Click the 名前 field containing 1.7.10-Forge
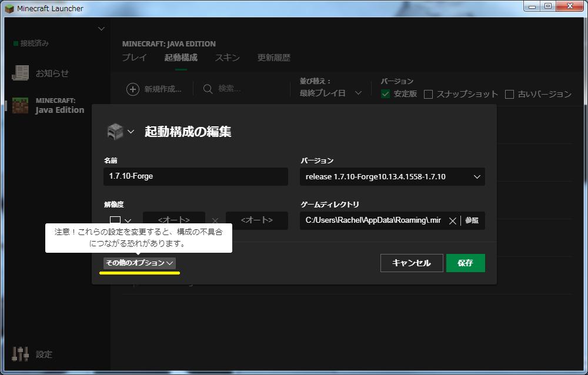Screen dimensions: 588x375 click(x=196, y=176)
